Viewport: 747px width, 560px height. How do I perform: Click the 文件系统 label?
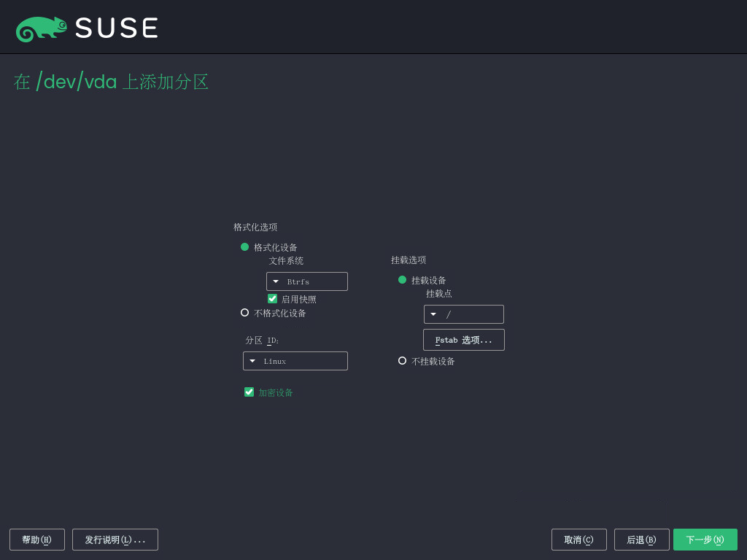click(x=286, y=261)
